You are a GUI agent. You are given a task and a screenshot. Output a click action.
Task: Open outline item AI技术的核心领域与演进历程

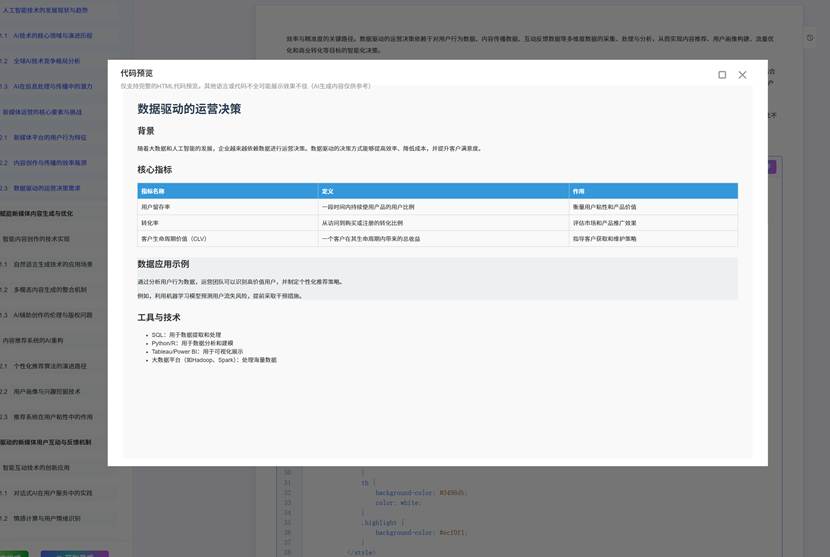tap(52, 35)
